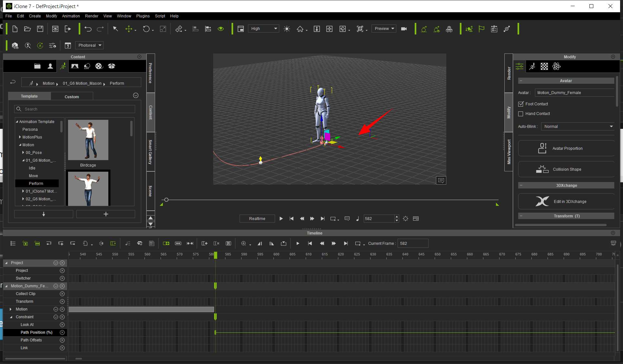This screenshot has height=364, width=623.
Task: Select the Select Object arrow tool
Action: click(115, 29)
